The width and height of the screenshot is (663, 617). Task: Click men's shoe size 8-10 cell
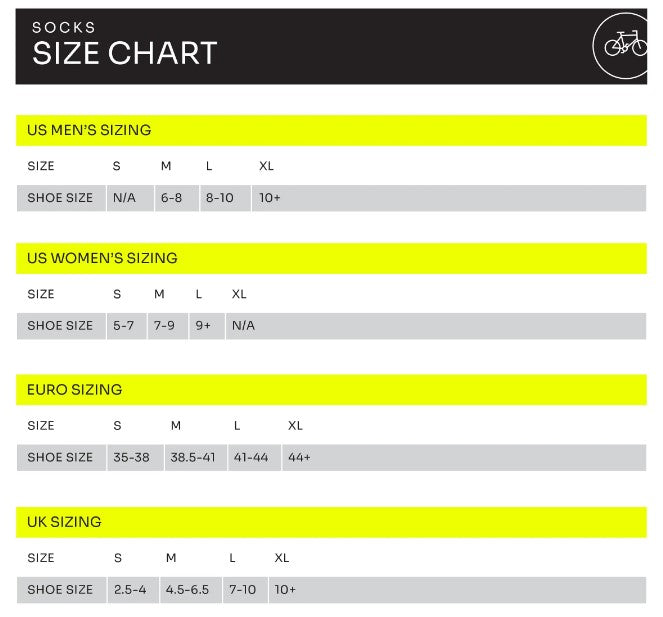pos(220,198)
